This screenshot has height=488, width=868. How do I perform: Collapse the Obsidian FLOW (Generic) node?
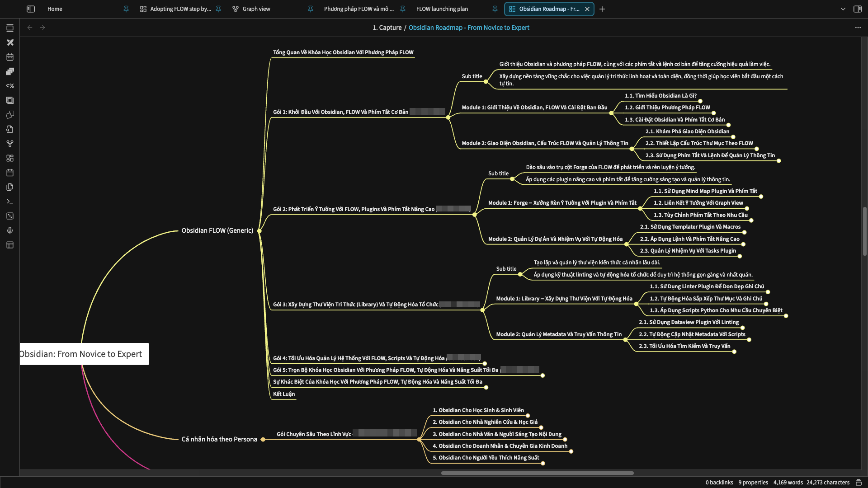[x=259, y=231]
